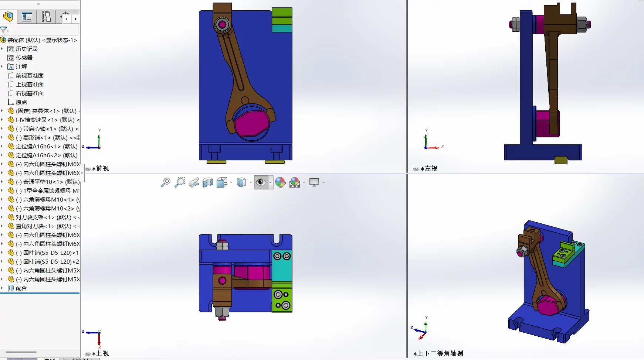Click the collapse handle above the manager tabs
The image size is (644, 360).
tap(38, 4)
